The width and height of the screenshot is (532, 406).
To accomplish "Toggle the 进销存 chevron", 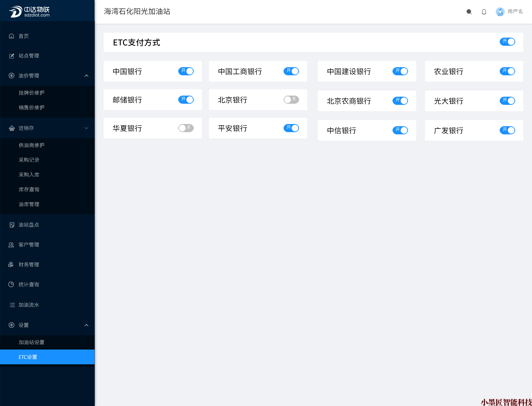I will pos(86,128).
